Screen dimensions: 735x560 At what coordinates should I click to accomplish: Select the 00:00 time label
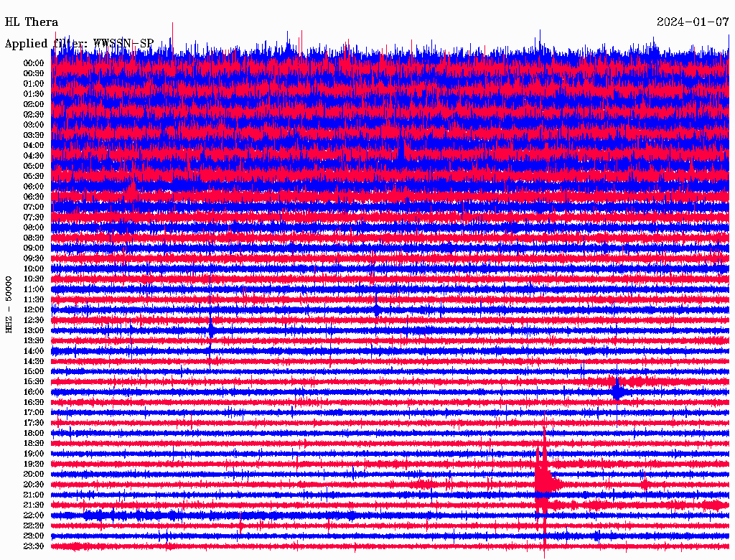[34, 63]
